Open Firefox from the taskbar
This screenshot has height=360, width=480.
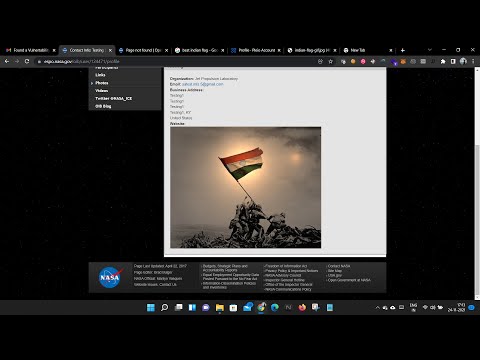[302, 307]
